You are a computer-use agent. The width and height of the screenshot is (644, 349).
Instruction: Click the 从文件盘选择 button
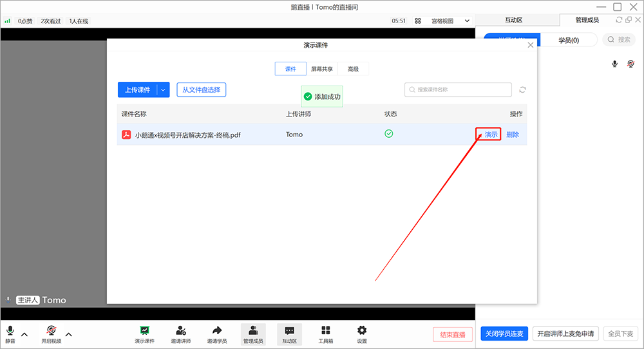coord(201,90)
